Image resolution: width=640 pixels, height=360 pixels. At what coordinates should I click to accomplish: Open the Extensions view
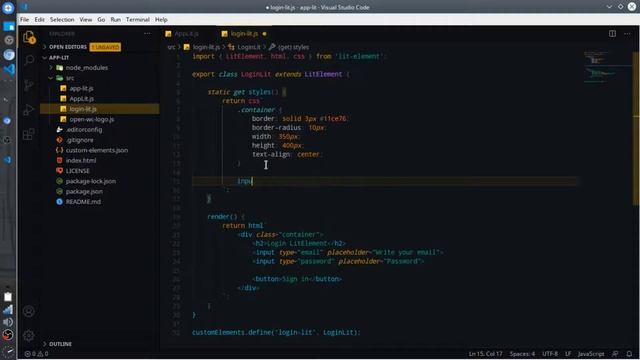click(x=29, y=134)
